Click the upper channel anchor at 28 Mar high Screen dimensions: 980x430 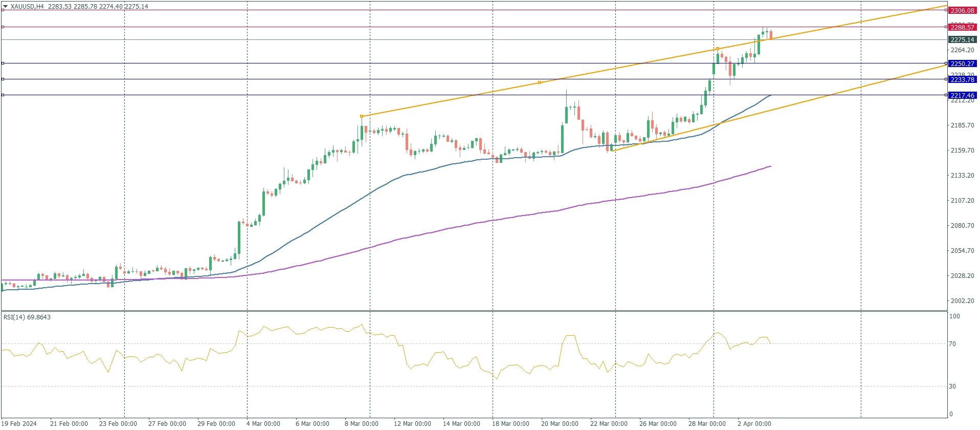click(x=718, y=49)
